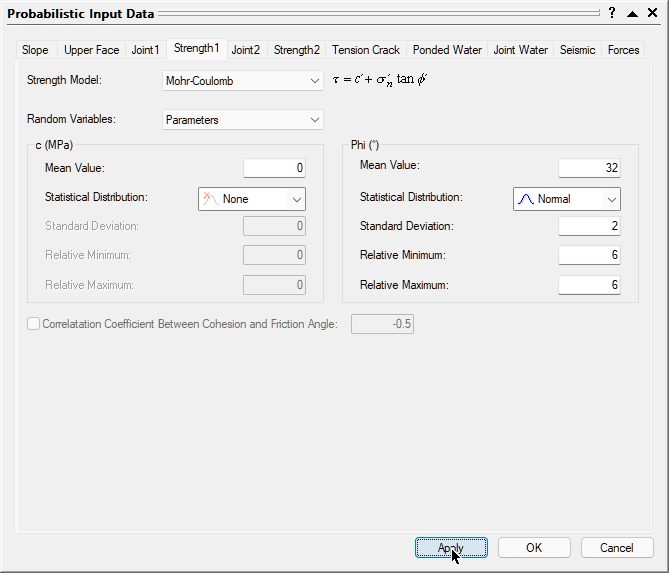Click the 'c (MPa)' group label
The height and width of the screenshot is (573, 669).
[54, 145]
